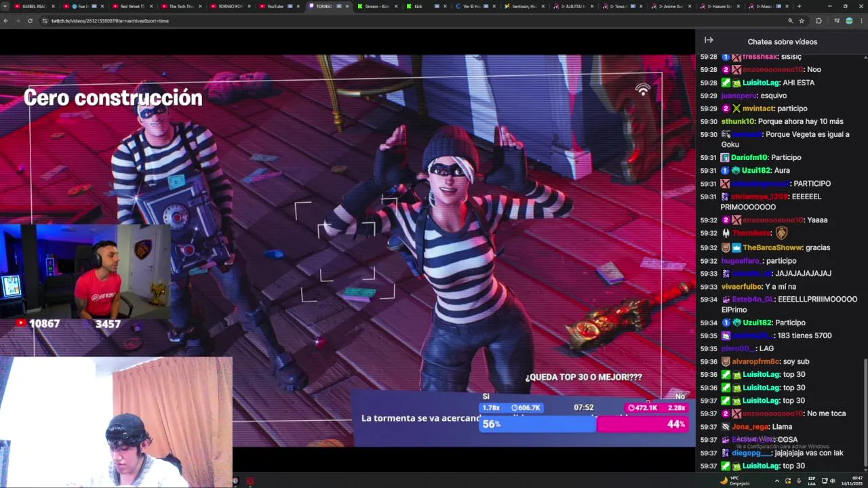Click the '183 tienes 5700' chat message
The image size is (868, 488).
coord(804,335)
